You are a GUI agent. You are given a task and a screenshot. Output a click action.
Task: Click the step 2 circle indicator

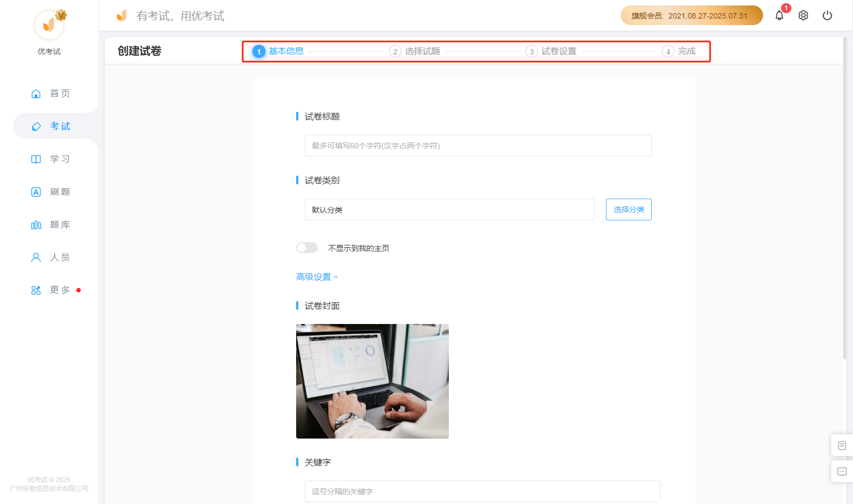point(395,51)
